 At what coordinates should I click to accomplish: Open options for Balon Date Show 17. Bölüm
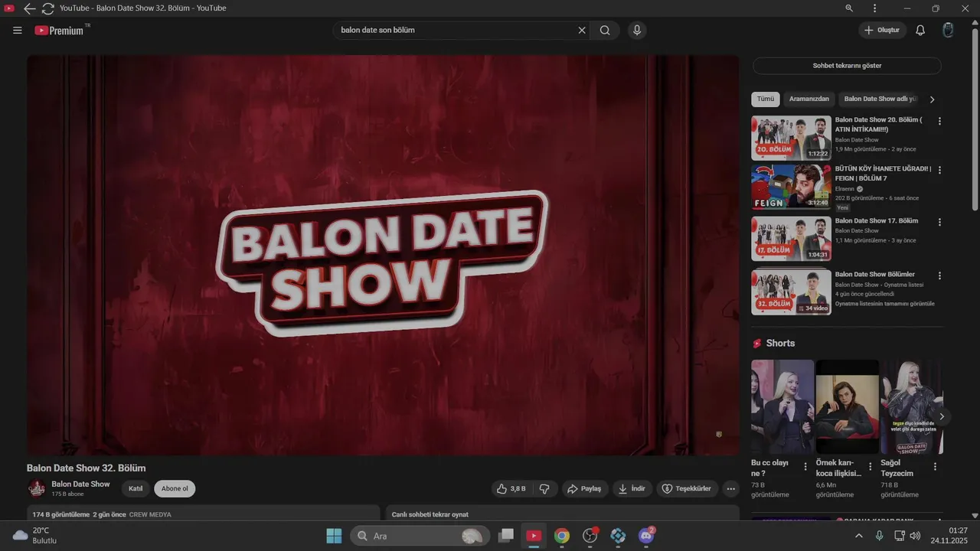939,222
